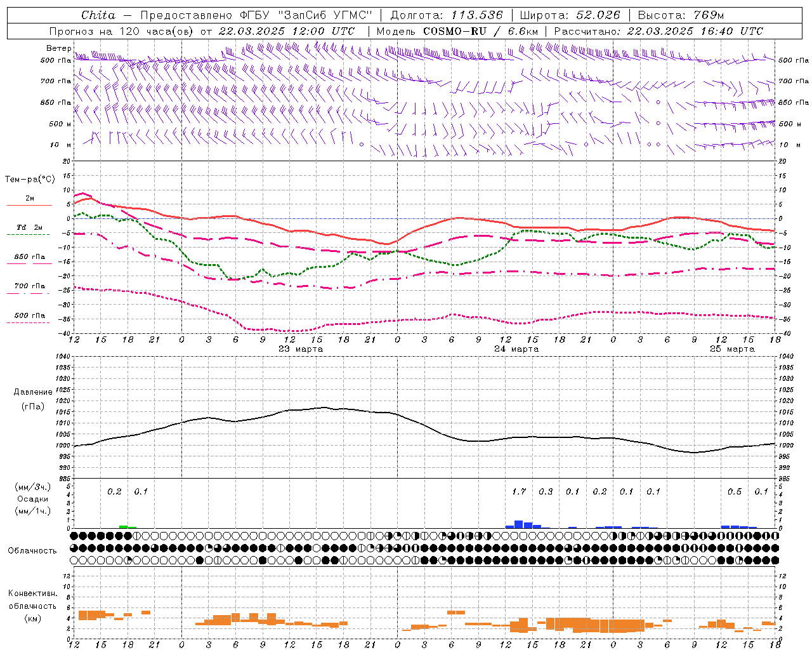The image size is (812, 650).
Task: Click the '1.7' precipitation value
Action: pyautogui.click(x=519, y=491)
